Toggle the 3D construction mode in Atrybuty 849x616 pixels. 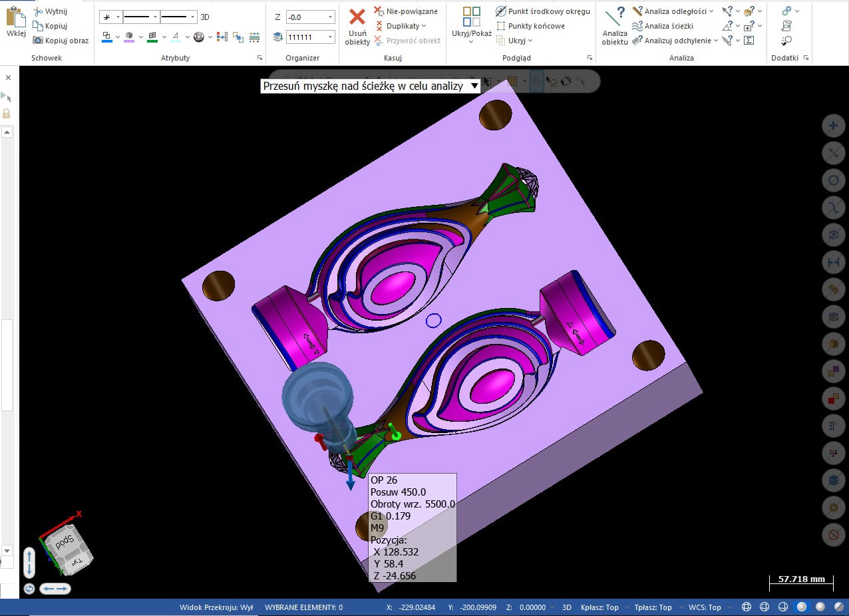click(x=205, y=17)
